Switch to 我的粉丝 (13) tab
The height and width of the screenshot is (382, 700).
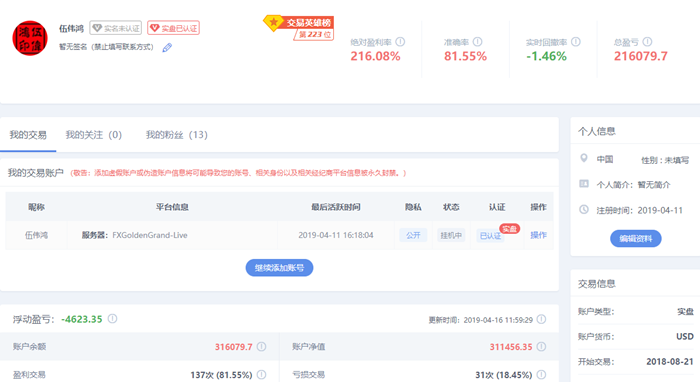pyautogui.click(x=177, y=135)
